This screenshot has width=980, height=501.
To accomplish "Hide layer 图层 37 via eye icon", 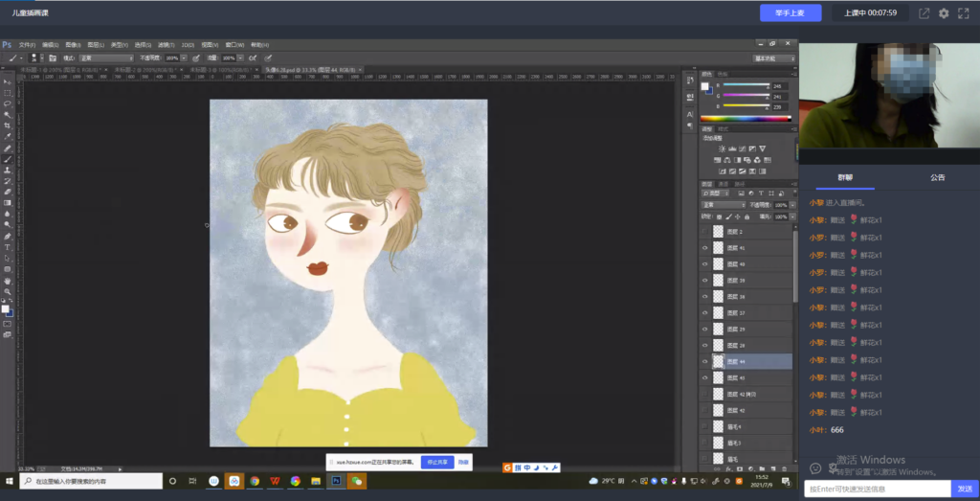I will click(x=705, y=312).
